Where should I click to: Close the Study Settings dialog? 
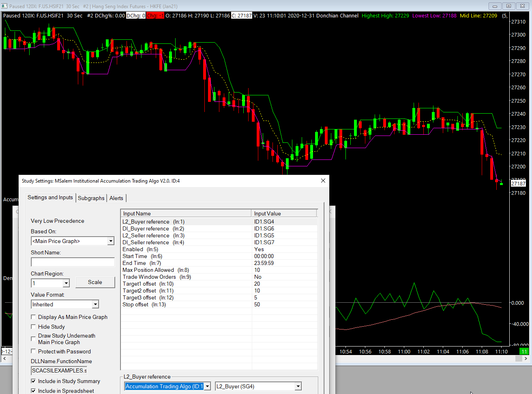pyautogui.click(x=323, y=181)
